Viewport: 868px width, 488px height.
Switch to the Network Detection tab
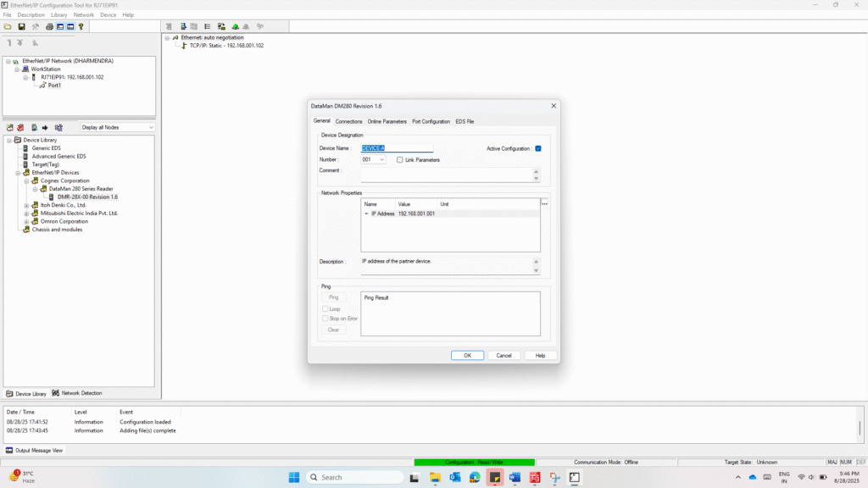coord(77,393)
